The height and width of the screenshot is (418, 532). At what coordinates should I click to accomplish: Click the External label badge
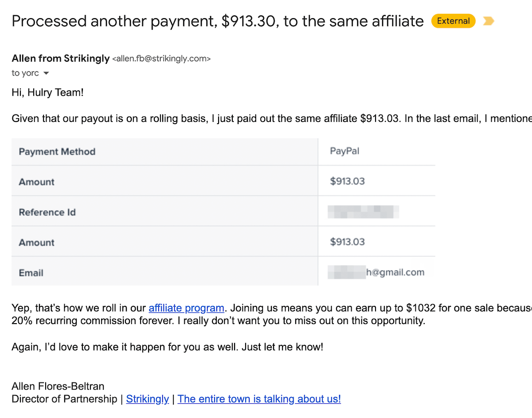[x=453, y=21]
